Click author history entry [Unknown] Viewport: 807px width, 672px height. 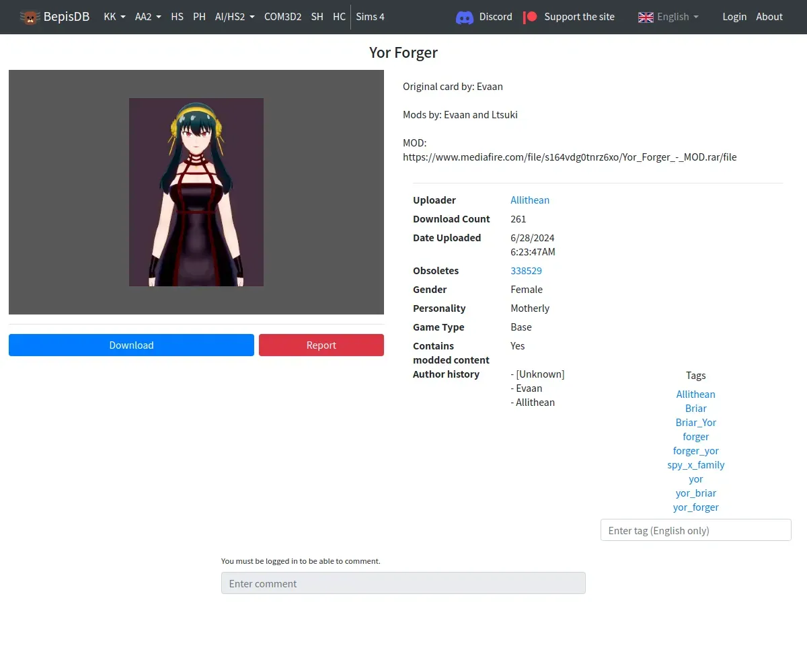point(538,374)
